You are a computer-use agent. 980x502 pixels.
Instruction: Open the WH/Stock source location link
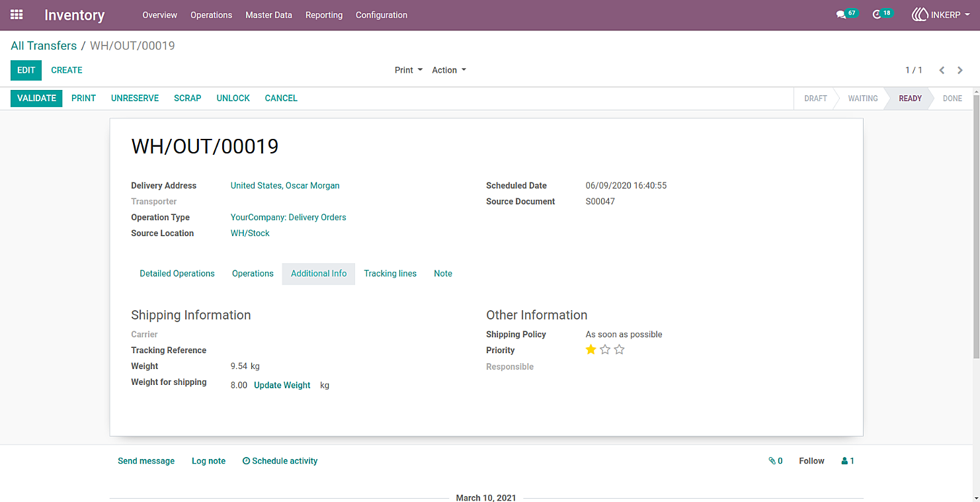point(250,233)
